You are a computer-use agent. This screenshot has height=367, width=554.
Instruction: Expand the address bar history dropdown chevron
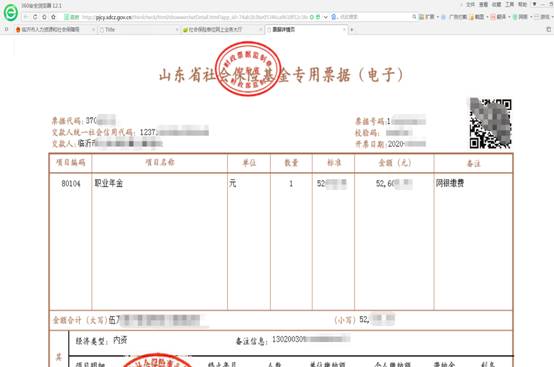[x=326, y=17]
